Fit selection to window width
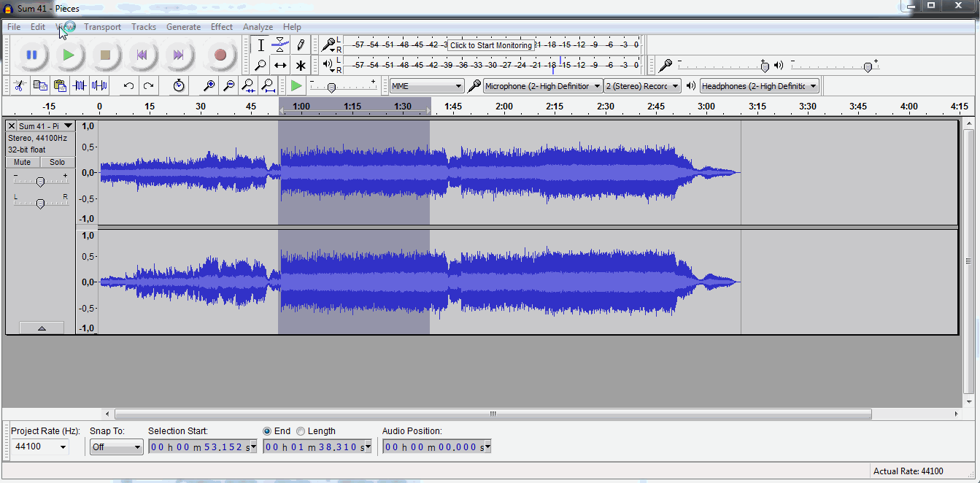This screenshot has width=980, height=483. pos(248,85)
